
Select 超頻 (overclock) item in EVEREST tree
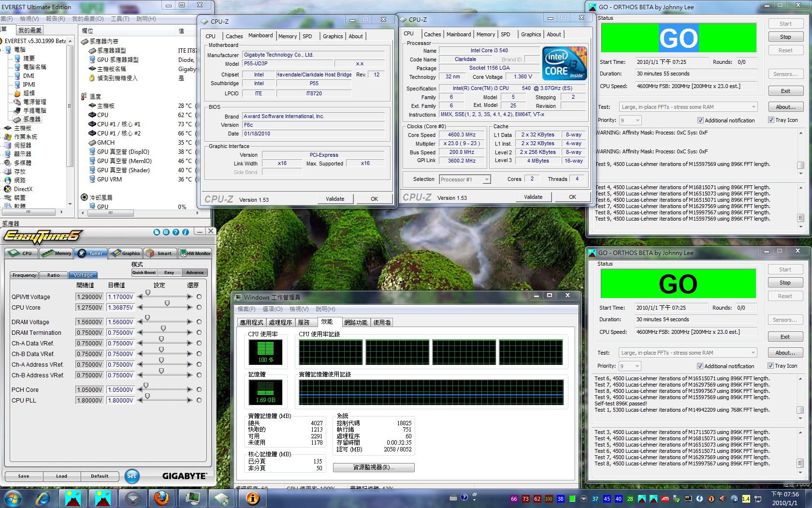[x=29, y=93]
